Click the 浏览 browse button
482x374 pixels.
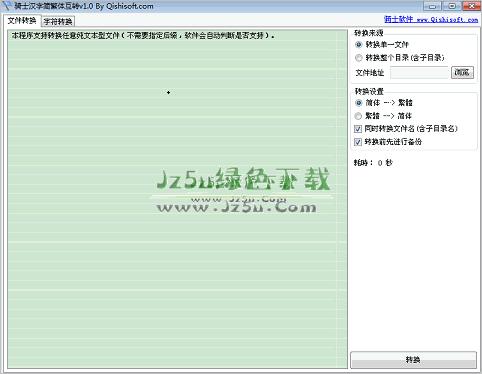click(x=462, y=72)
